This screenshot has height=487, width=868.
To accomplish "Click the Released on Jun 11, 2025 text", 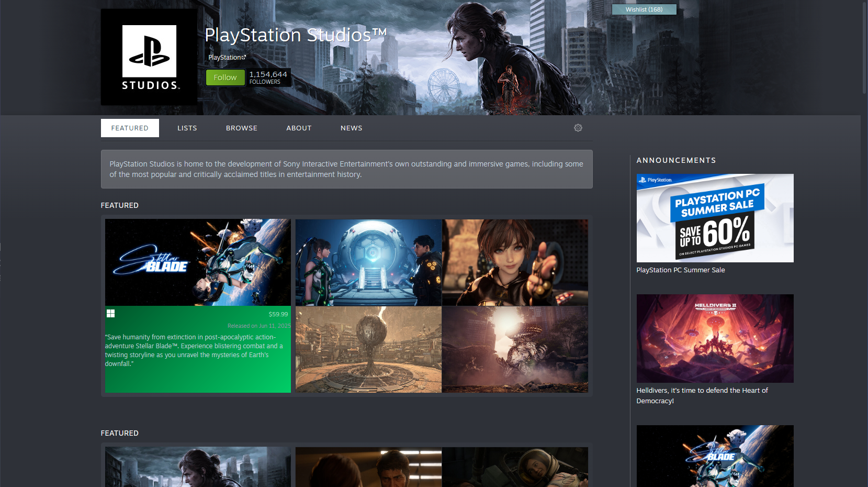I will (259, 326).
